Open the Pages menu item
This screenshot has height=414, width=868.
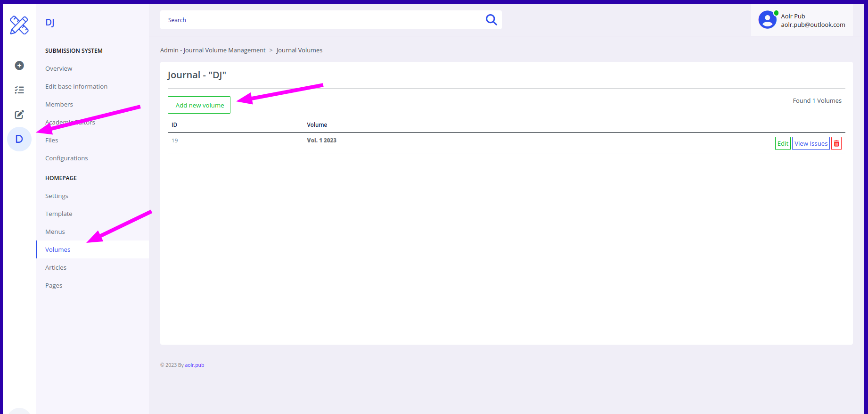pos(54,285)
